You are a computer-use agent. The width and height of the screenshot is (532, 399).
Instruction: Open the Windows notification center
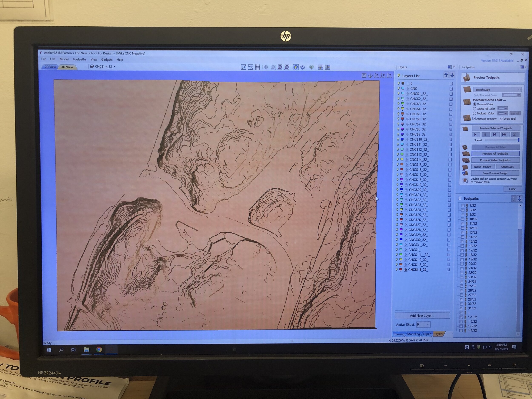pyautogui.click(x=514, y=347)
